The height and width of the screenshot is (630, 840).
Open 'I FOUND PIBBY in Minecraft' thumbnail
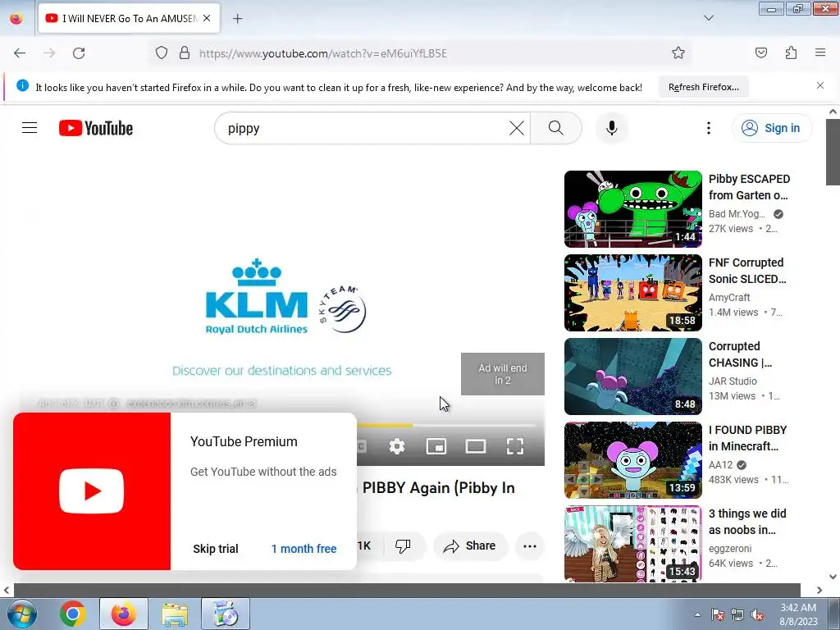pyautogui.click(x=632, y=459)
